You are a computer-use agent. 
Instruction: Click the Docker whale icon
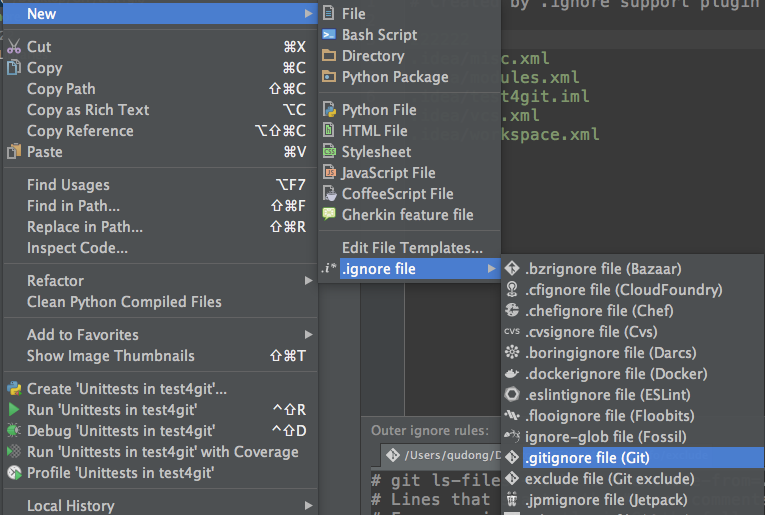coord(512,374)
